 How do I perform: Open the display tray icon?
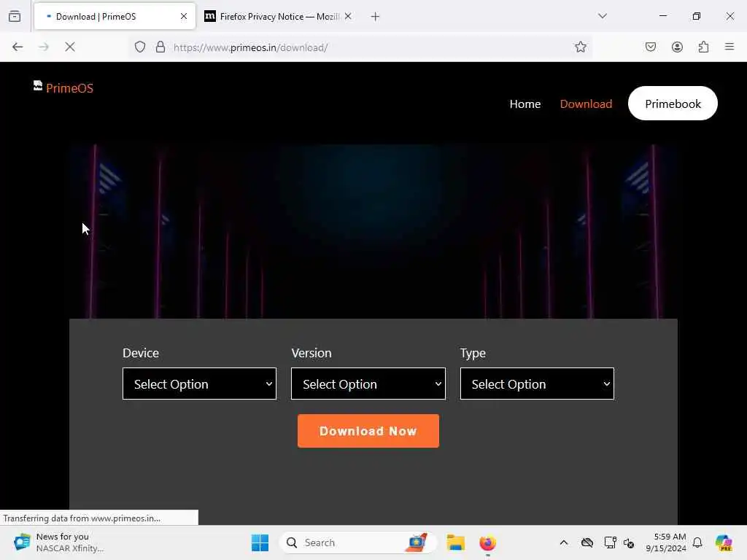click(x=610, y=542)
